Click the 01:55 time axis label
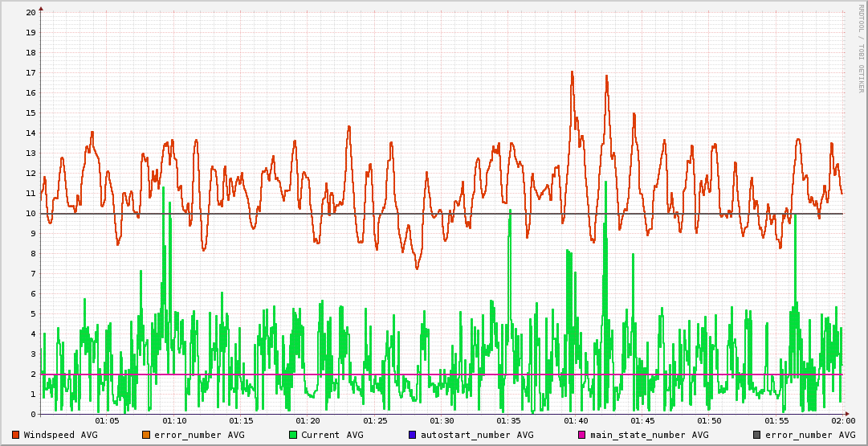Screen dimensions: 868x446 pos(776,421)
